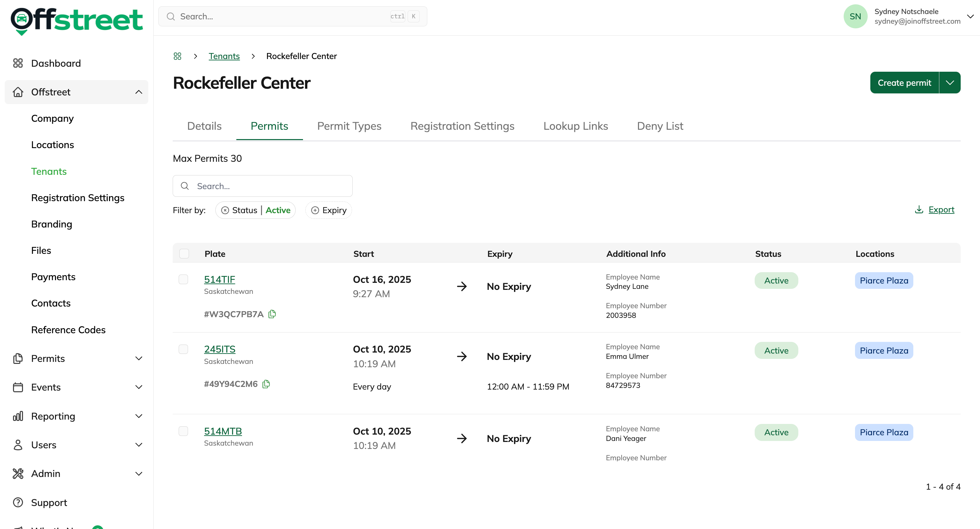Open the Deny List tab

click(660, 126)
